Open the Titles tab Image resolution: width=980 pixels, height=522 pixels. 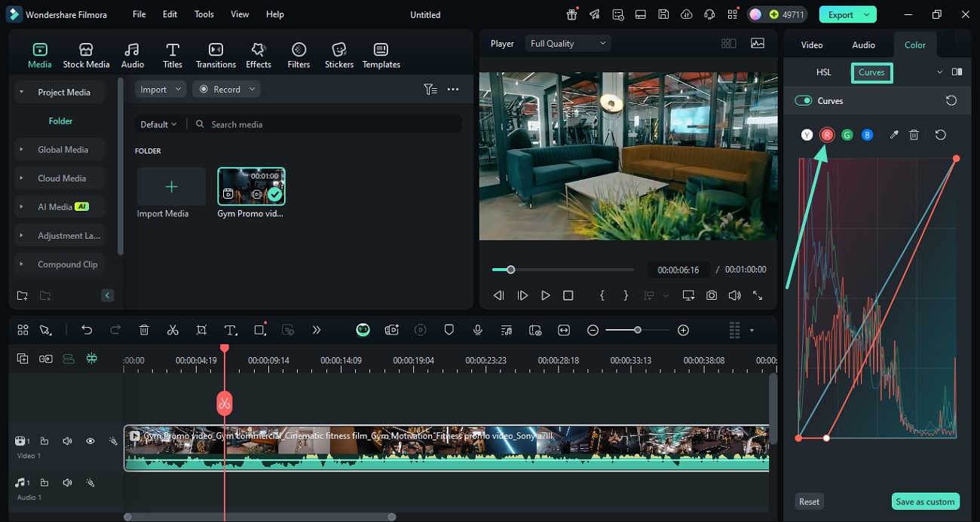tap(173, 55)
